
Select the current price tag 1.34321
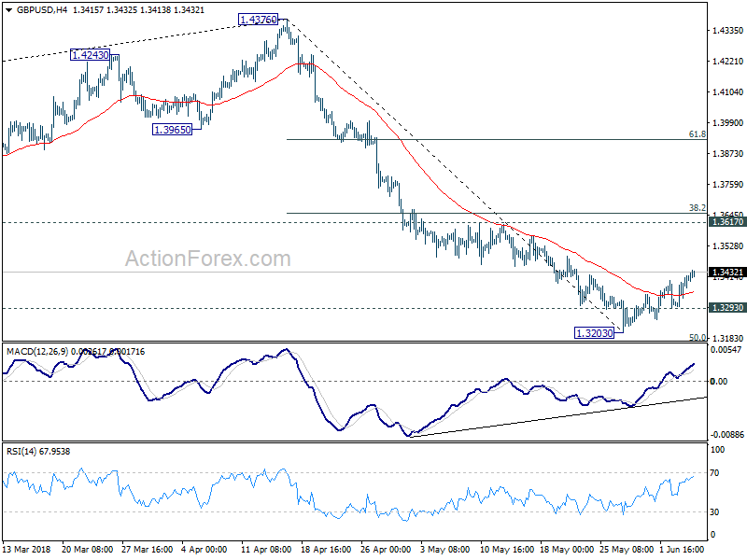pos(727,273)
